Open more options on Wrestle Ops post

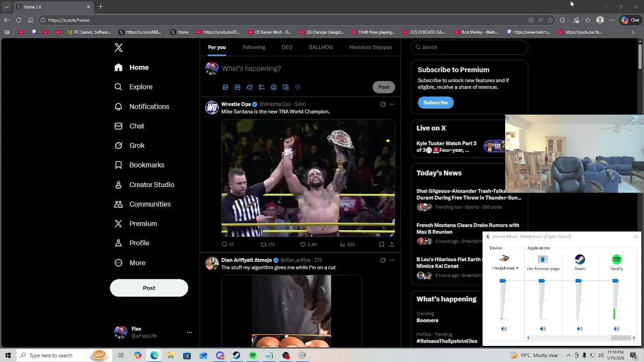[x=392, y=105]
